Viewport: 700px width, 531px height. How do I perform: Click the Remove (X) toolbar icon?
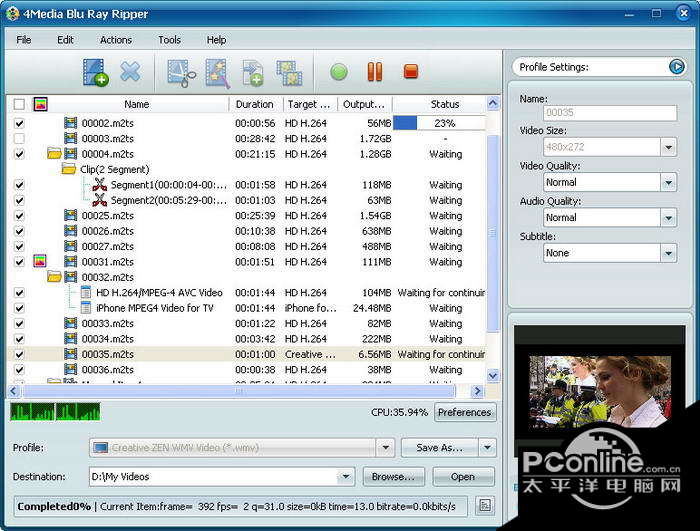click(130, 72)
